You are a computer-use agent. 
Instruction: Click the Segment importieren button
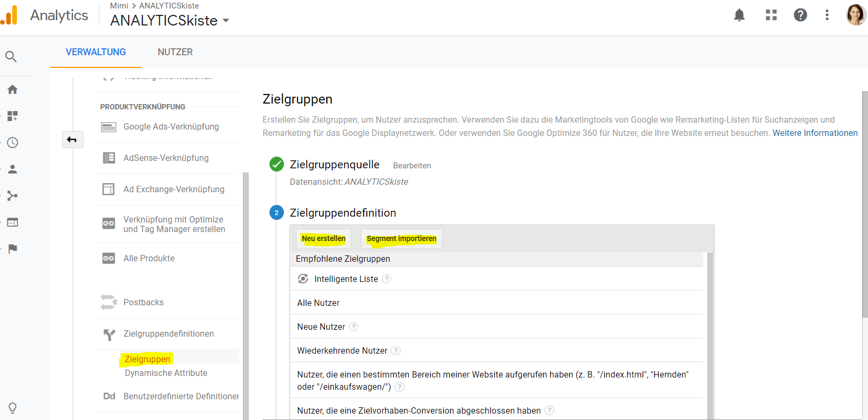click(401, 239)
